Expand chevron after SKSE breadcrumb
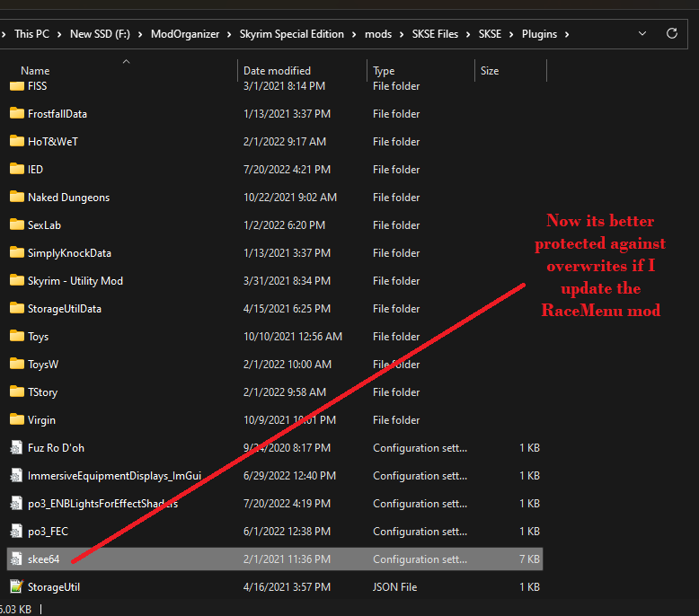Viewport: 699px width, 616px height. tap(511, 34)
